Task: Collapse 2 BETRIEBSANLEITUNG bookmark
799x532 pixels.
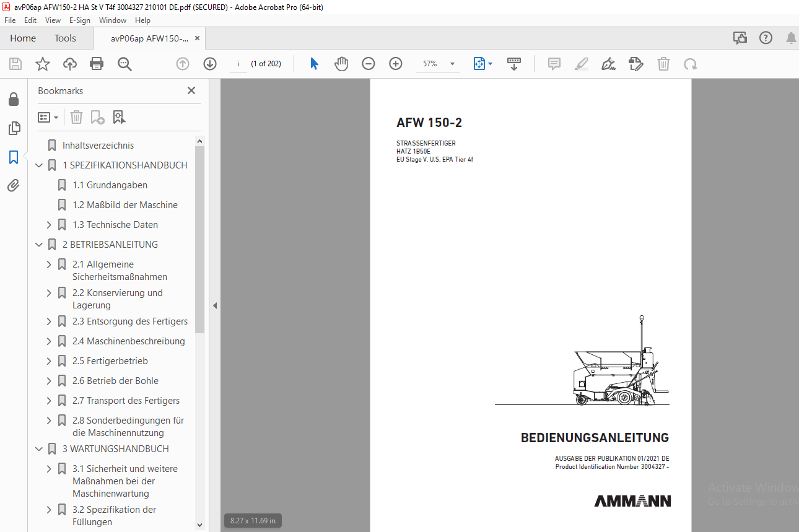Action: (39, 245)
